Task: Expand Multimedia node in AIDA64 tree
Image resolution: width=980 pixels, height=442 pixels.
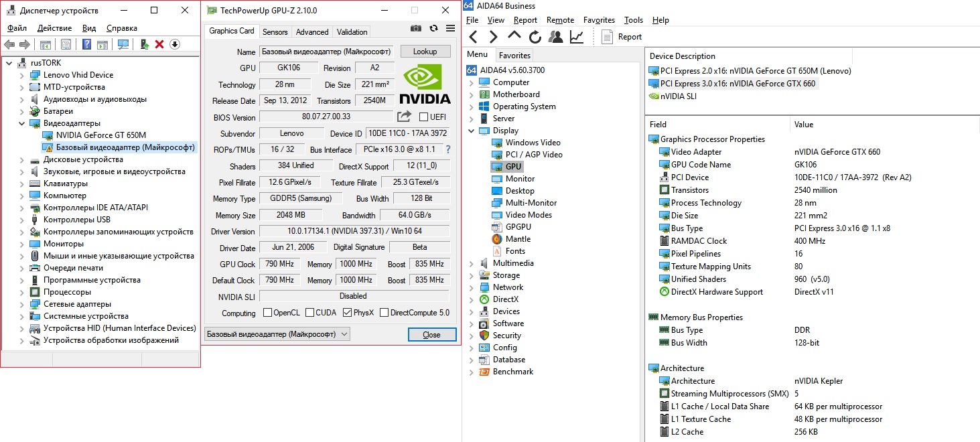Action: pyautogui.click(x=471, y=263)
